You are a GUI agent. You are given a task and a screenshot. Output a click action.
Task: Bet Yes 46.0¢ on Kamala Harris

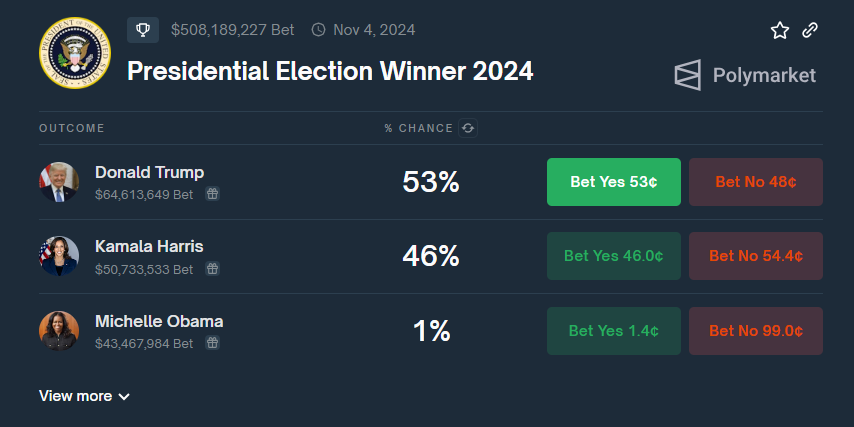pyautogui.click(x=613, y=256)
